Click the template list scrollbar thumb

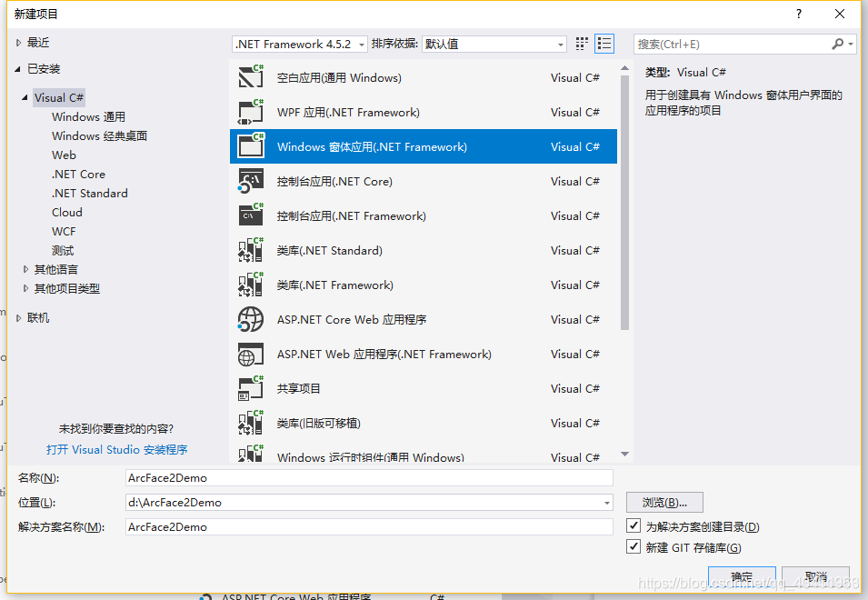624,203
